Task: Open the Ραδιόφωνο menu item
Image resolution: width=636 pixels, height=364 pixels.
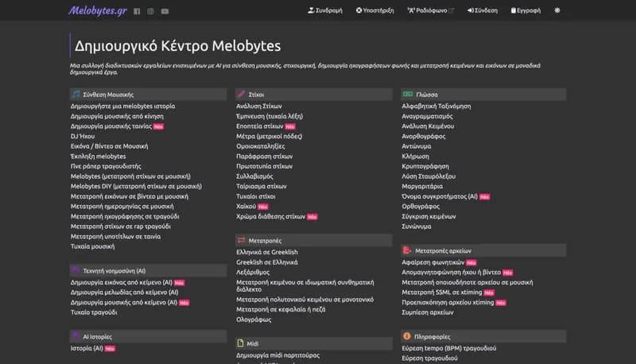Action: coord(430,10)
